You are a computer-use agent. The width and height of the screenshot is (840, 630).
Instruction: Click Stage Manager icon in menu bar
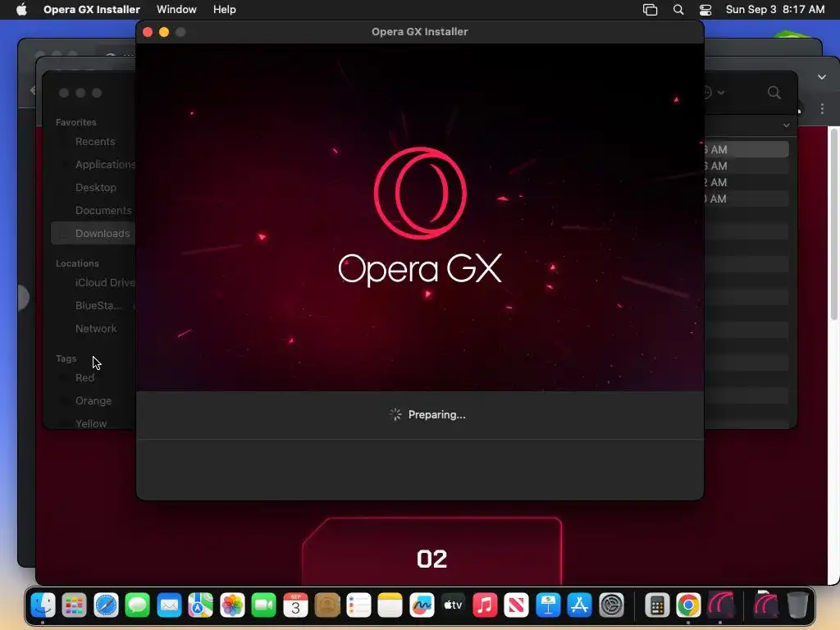pyautogui.click(x=650, y=10)
